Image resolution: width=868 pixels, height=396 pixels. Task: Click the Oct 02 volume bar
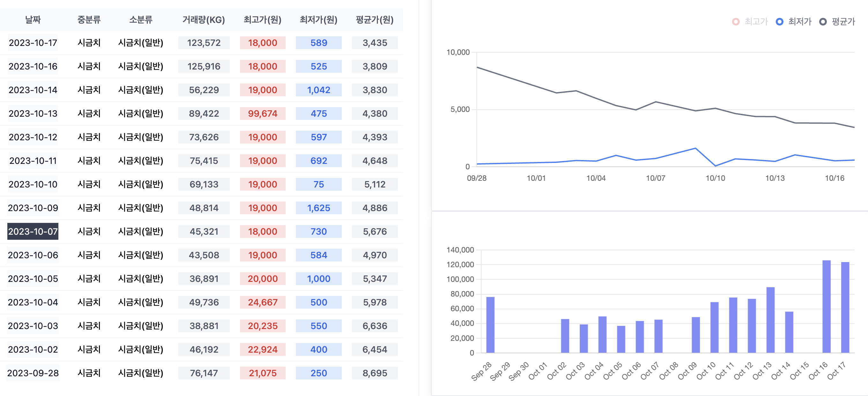coord(565,336)
